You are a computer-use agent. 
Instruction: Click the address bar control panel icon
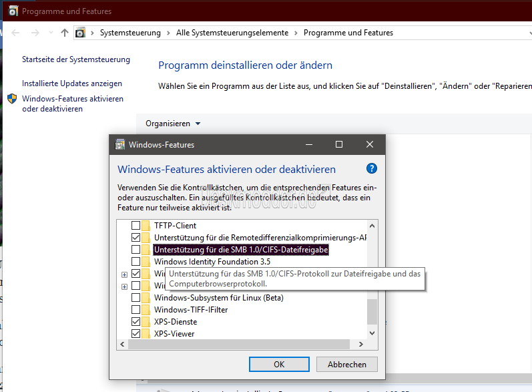click(x=80, y=33)
